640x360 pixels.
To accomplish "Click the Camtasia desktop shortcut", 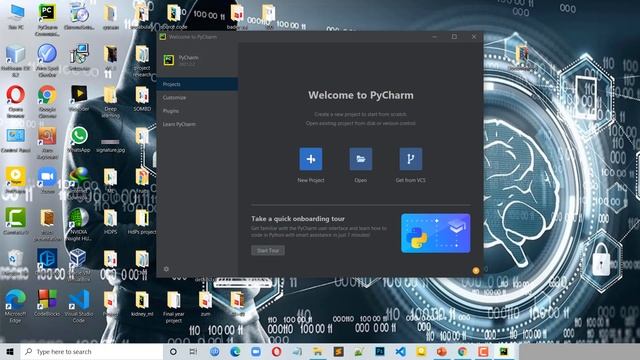I will coord(16,221).
